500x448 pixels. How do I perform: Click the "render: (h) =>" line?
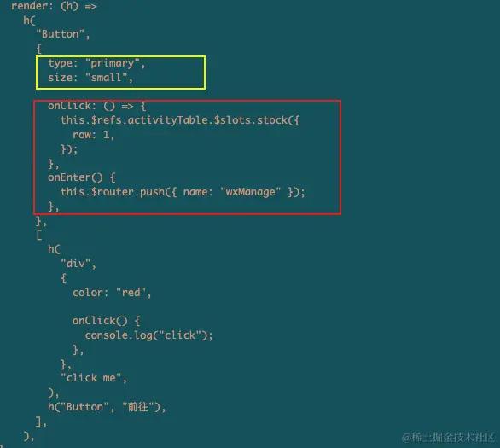pyautogui.click(x=54, y=6)
